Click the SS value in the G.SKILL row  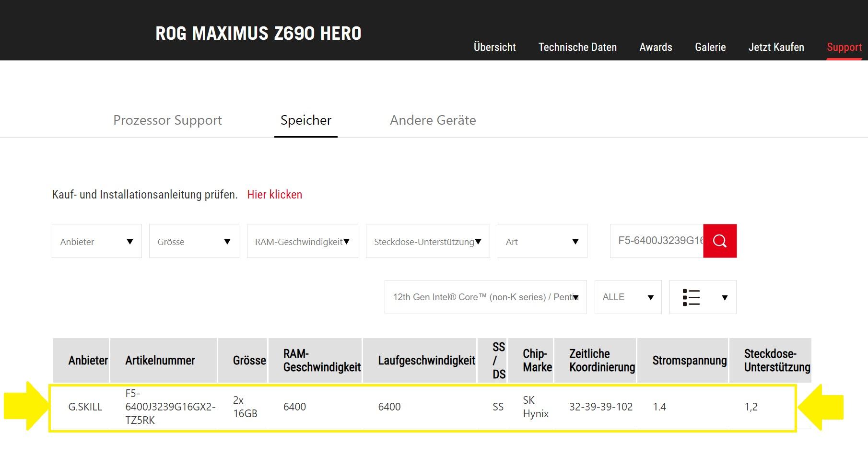[498, 407]
